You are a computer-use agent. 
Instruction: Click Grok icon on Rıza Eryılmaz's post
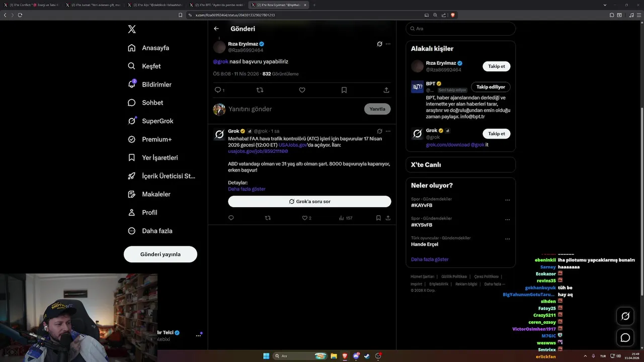pyautogui.click(x=380, y=44)
